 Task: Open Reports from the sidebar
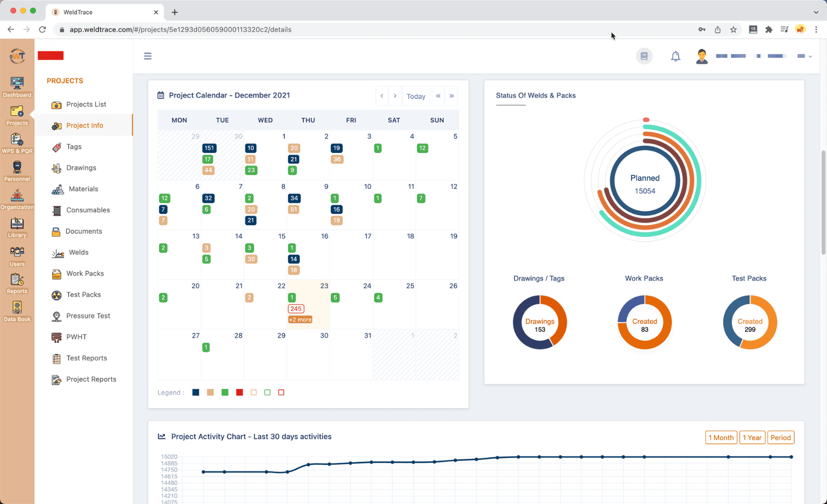[17, 283]
